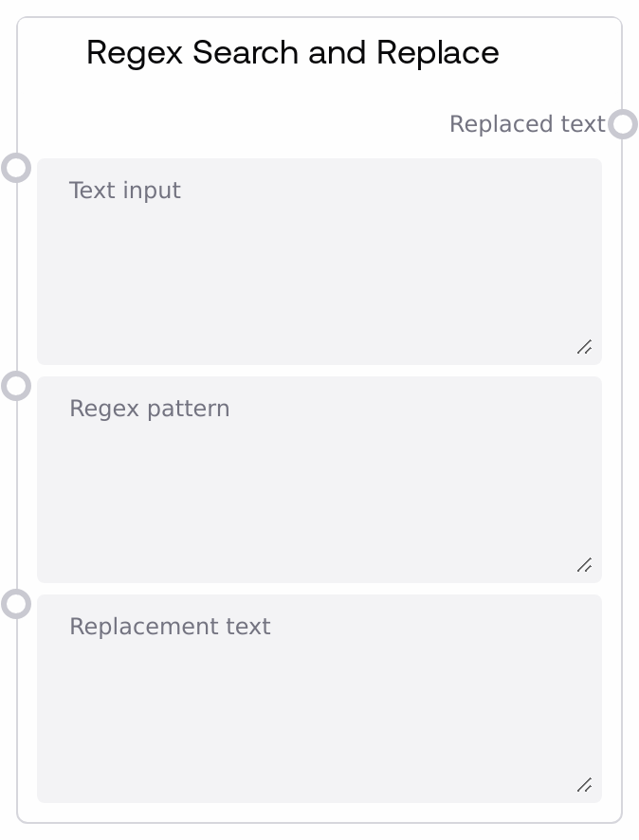Click the center of the Regex pattern box
Image resolution: width=639 pixels, height=840 pixels.
(319, 480)
